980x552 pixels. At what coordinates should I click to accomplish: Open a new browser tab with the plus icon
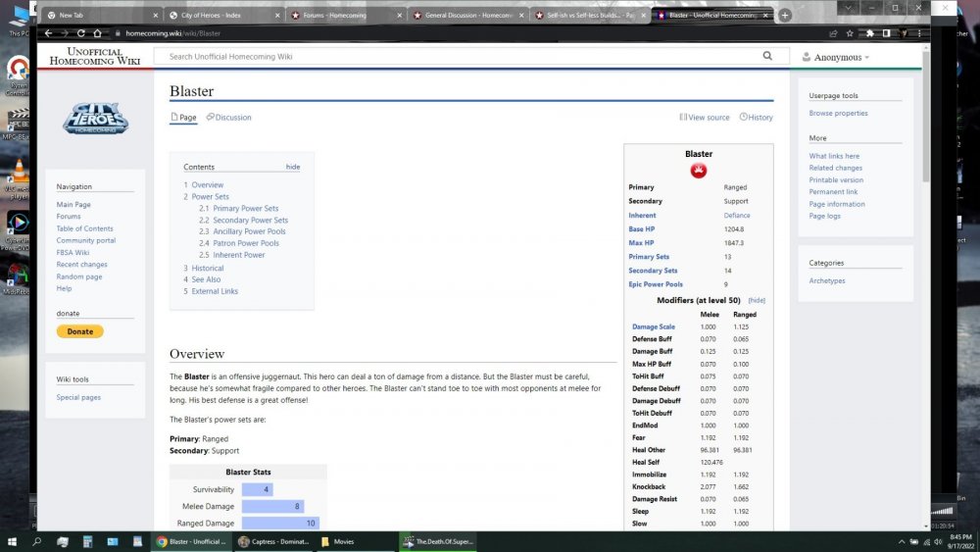coord(784,16)
